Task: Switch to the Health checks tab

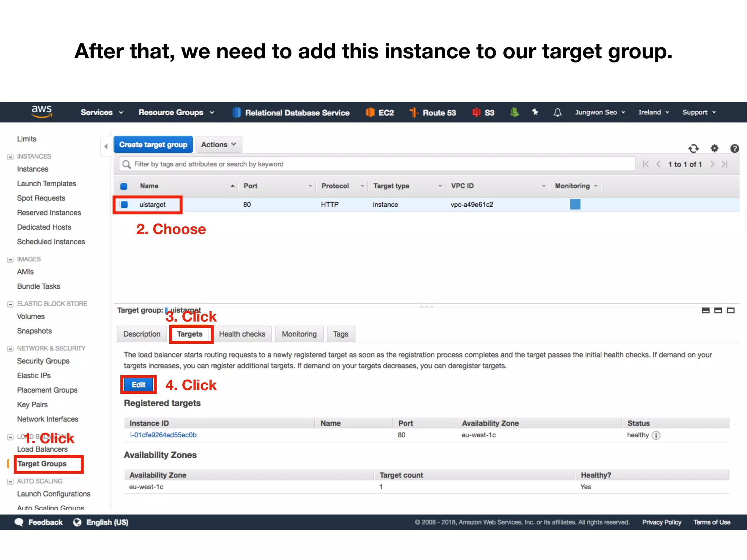Action: 242,334
